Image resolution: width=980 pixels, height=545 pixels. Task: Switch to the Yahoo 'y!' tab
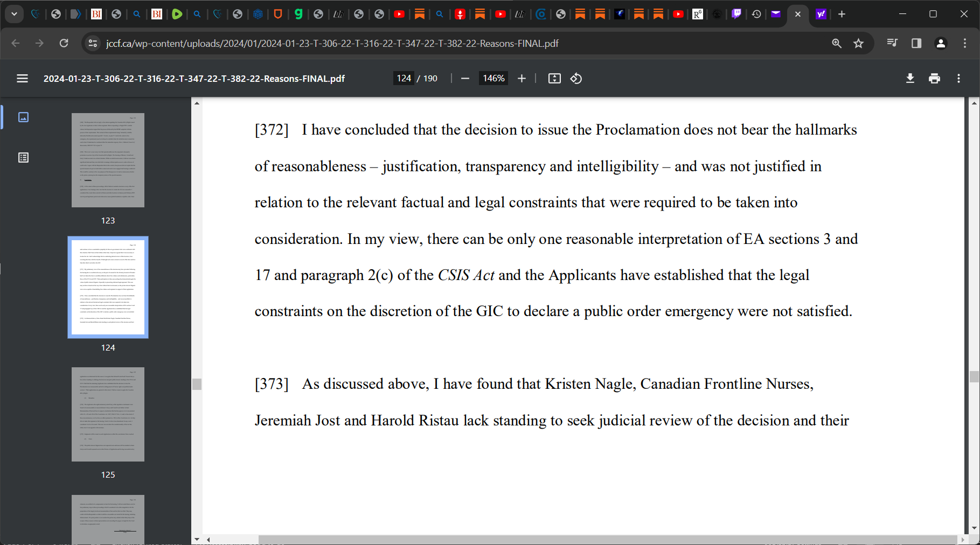coord(821,14)
